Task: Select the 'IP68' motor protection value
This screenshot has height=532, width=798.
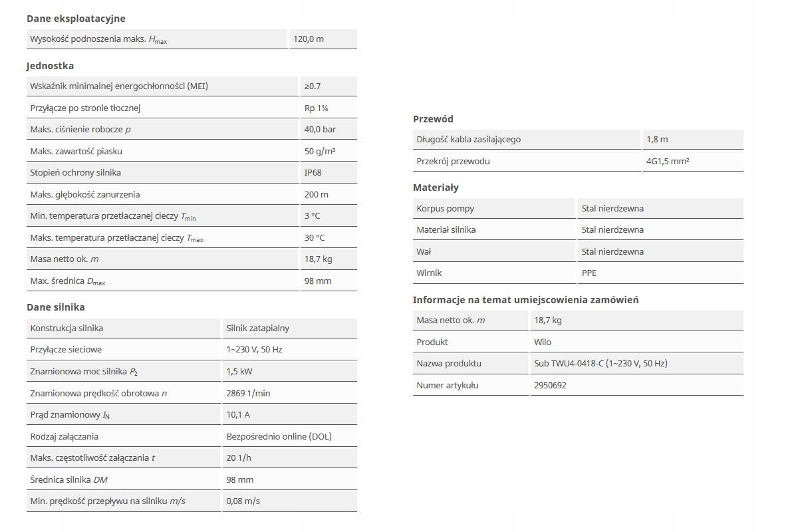Action: pyautogui.click(x=313, y=173)
